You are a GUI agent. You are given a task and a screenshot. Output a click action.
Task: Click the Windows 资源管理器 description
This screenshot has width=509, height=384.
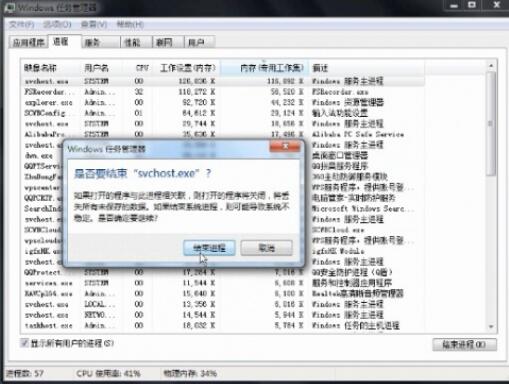pyautogui.click(x=348, y=102)
